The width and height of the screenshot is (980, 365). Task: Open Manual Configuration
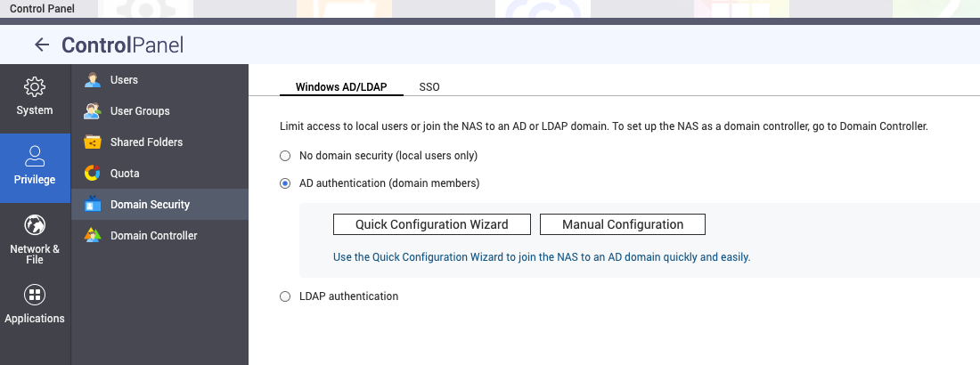[623, 224]
